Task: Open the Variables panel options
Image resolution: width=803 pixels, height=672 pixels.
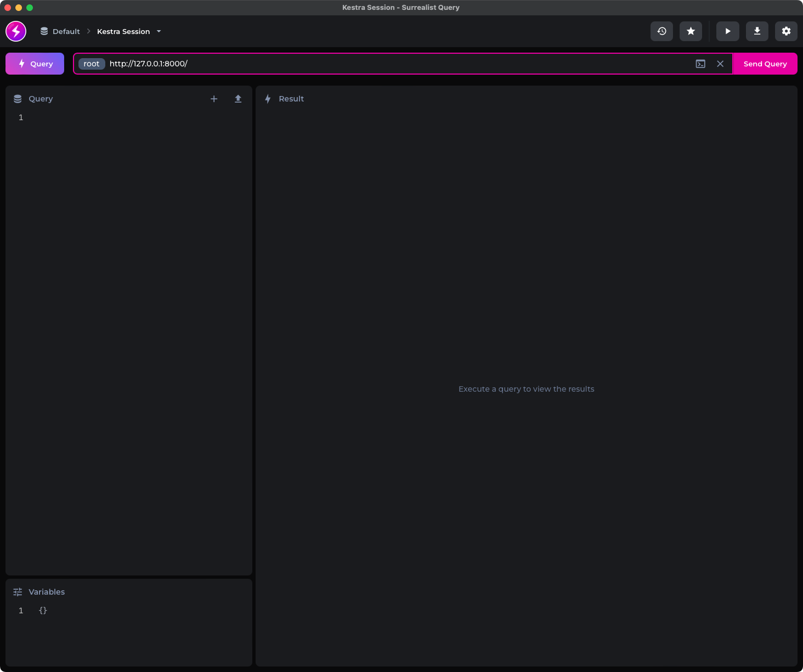Action: click(x=46, y=592)
